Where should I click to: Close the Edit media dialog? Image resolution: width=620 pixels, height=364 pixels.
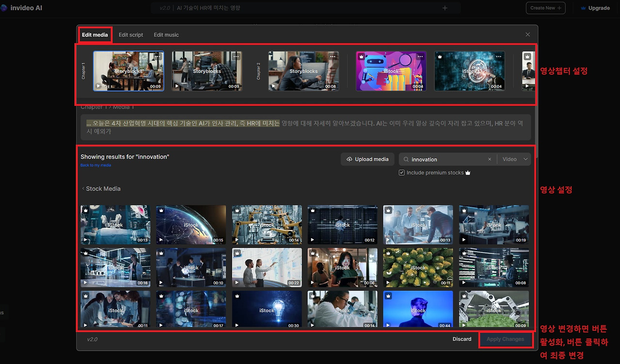(x=528, y=34)
